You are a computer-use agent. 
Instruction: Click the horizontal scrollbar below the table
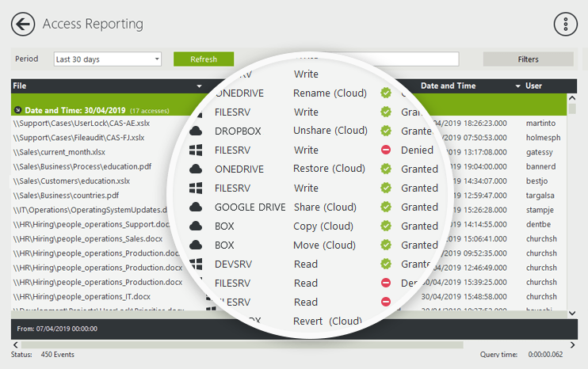point(238,344)
